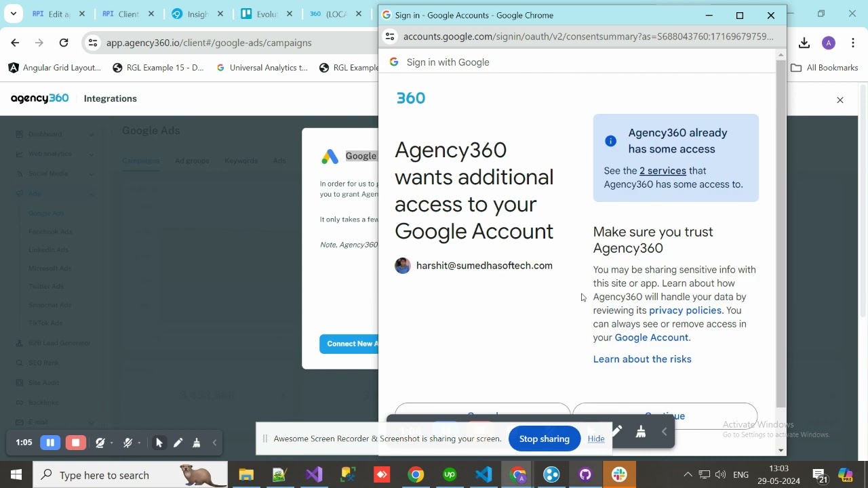Viewport: 868px width, 488px height.
Task: Open All Bookmarks folder
Action: pos(825,68)
